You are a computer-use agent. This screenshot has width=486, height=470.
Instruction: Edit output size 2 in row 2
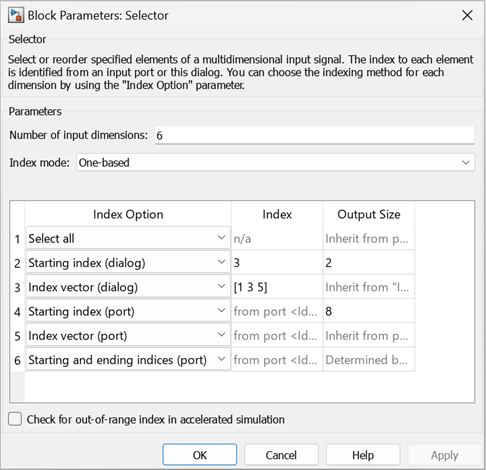pyautogui.click(x=369, y=263)
